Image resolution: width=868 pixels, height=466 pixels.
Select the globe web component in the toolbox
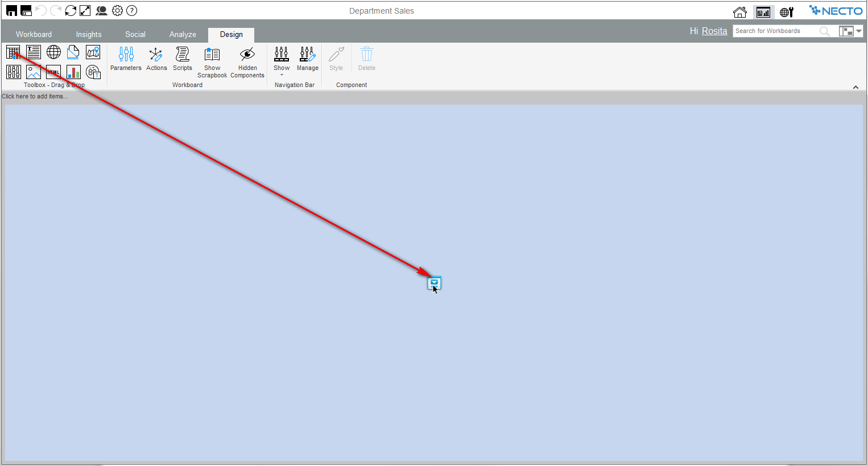pyautogui.click(x=53, y=52)
